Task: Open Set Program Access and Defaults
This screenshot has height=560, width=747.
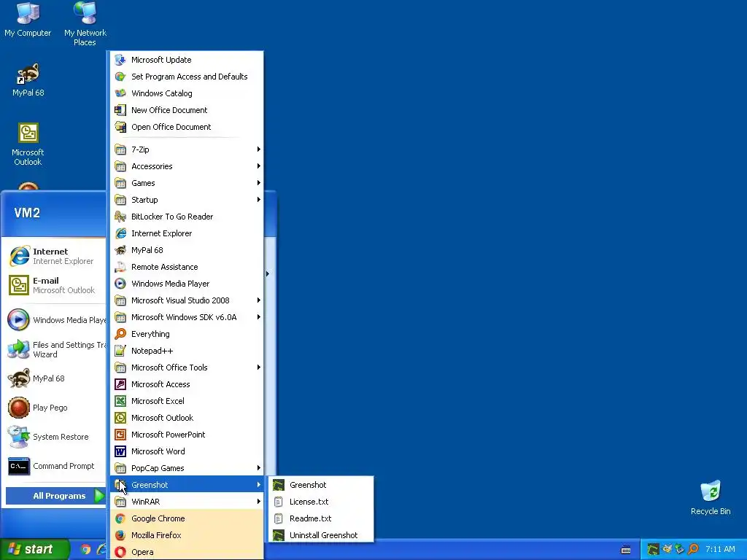Action: [x=187, y=76]
